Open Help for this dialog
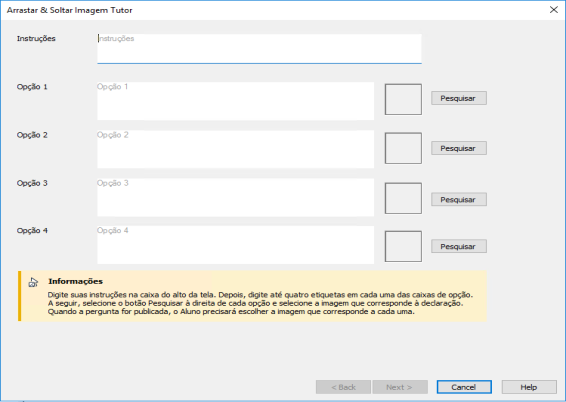566x402 pixels. click(x=529, y=387)
